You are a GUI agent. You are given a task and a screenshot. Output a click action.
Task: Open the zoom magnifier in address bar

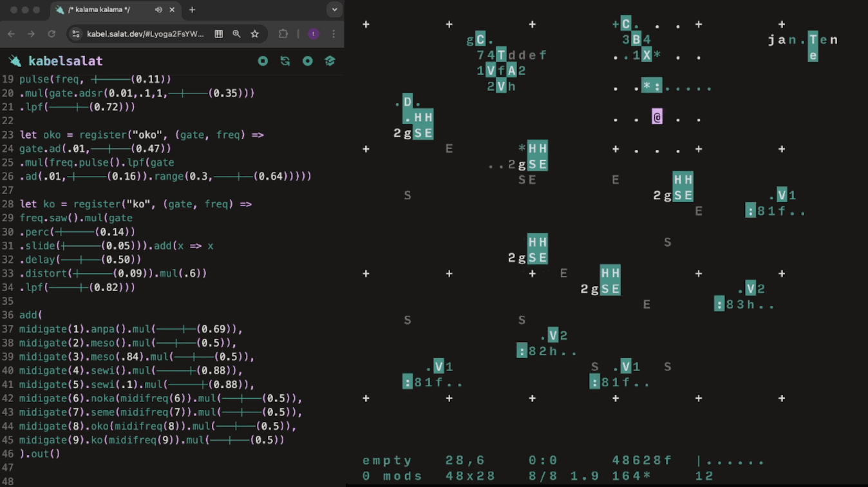tap(237, 34)
